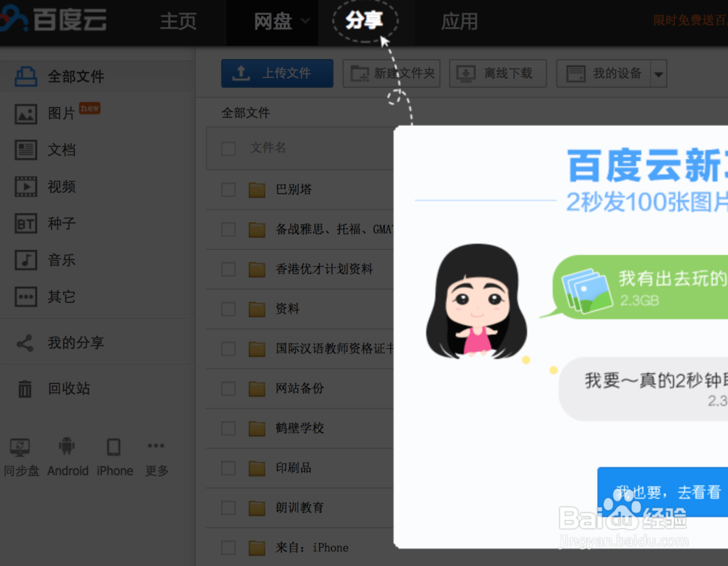Viewport: 728px width, 566px height.
Task: Switch to the 分享 tab
Action: (x=365, y=20)
